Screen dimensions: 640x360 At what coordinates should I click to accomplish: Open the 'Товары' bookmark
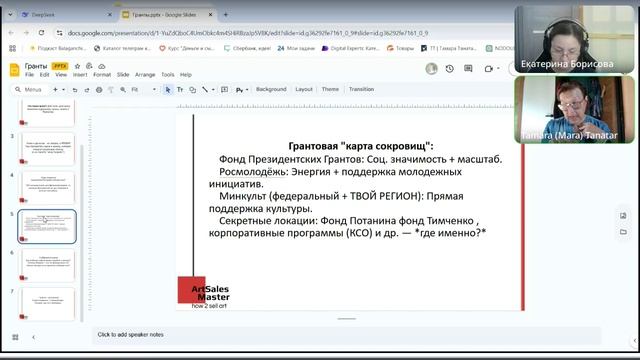point(400,48)
